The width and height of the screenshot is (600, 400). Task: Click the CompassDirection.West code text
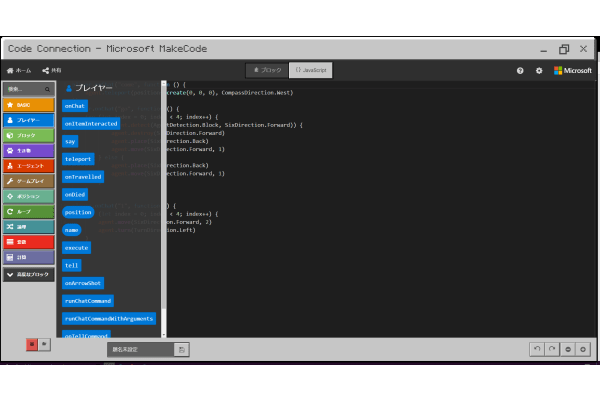tap(257, 93)
